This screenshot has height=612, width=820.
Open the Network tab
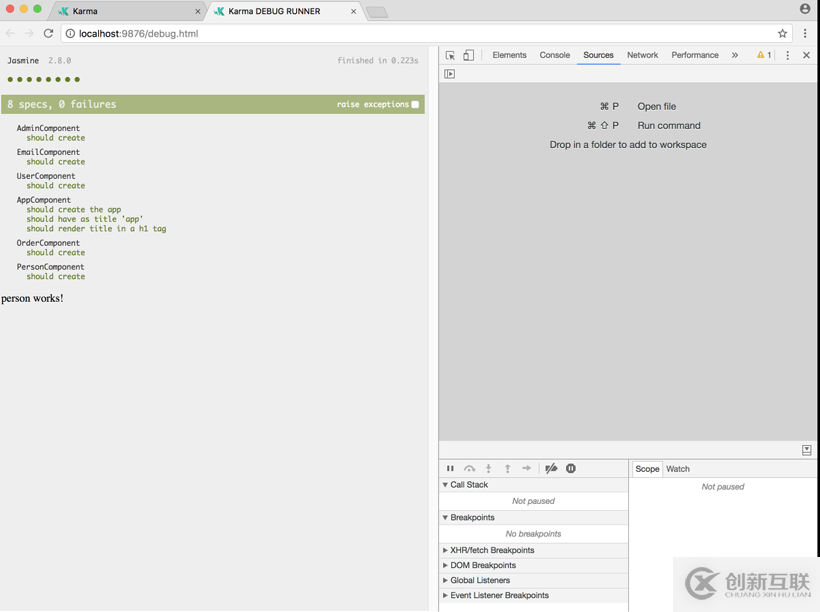(643, 55)
